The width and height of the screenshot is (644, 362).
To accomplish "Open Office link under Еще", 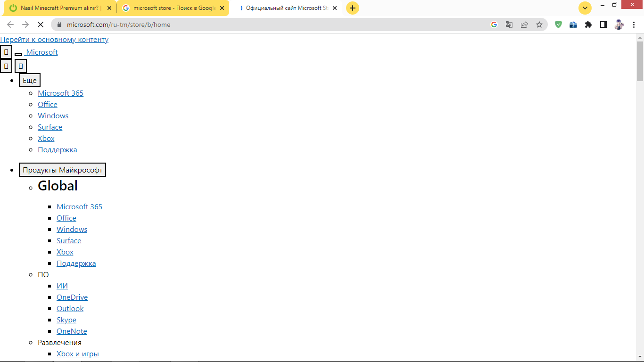I will click(x=48, y=105).
